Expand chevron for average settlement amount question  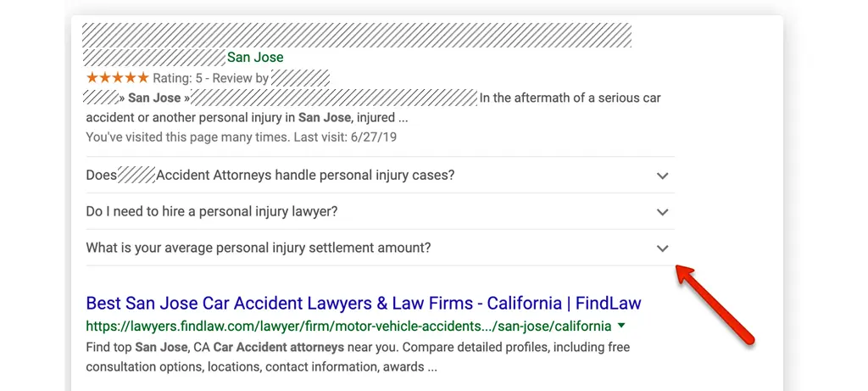(x=662, y=249)
